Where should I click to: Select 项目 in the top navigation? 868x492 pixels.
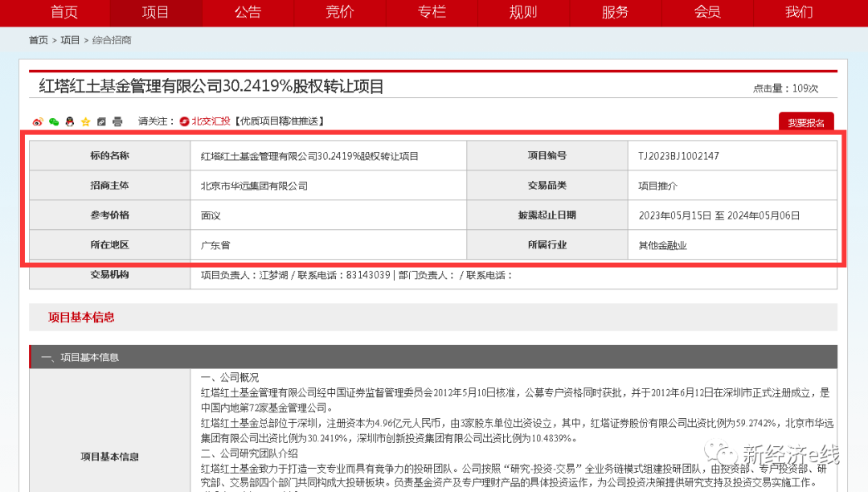[x=155, y=12]
